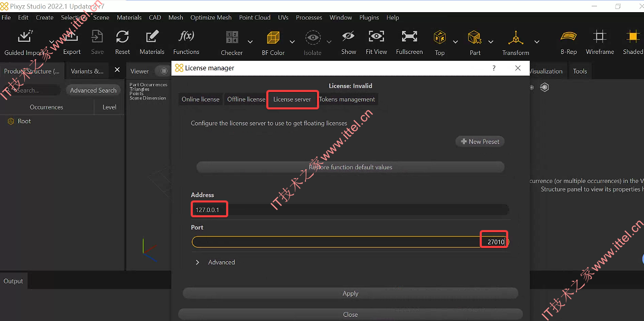Open the Edit menu
This screenshot has height=321, width=644.
23,17
